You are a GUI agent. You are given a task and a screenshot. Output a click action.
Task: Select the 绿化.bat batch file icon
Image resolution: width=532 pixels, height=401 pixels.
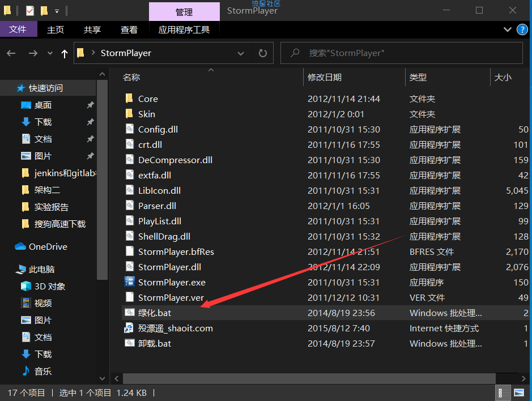click(130, 313)
